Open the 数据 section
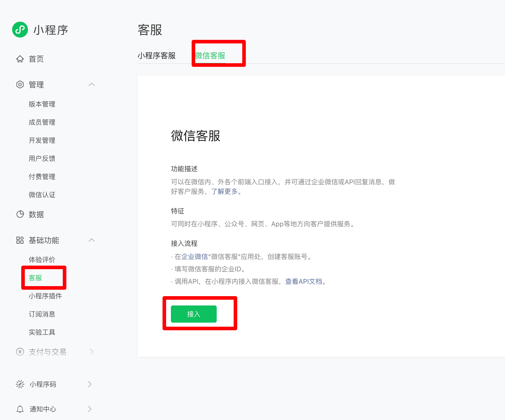505x420 pixels. [36, 214]
